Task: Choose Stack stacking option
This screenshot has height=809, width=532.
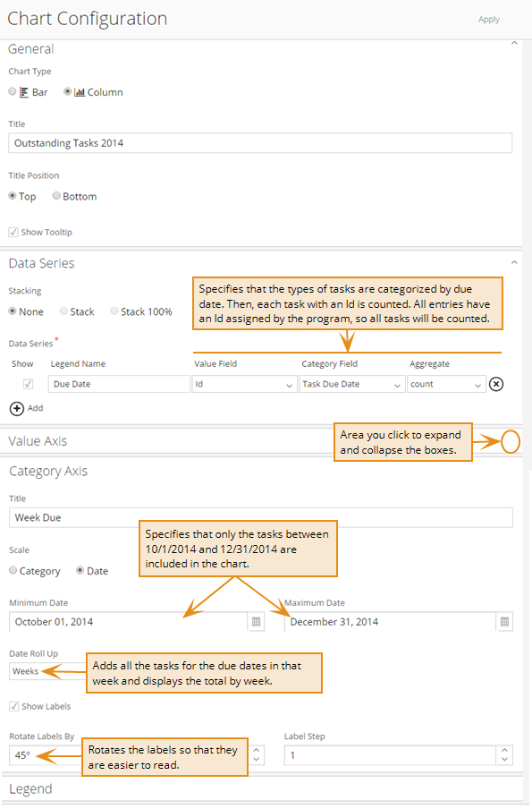Action: pyautogui.click(x=63, y=311)
